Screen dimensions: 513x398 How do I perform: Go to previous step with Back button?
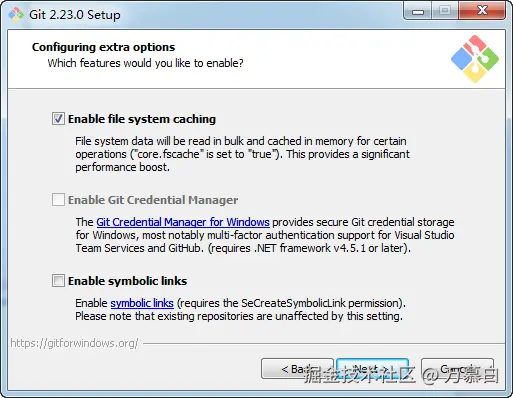coord(297,369)
